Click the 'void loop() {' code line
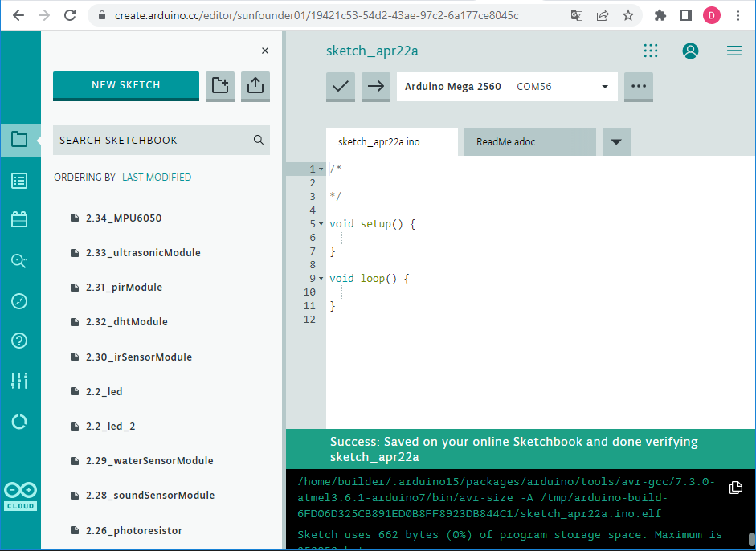The image size is (756, 551). tap(370, 279)
